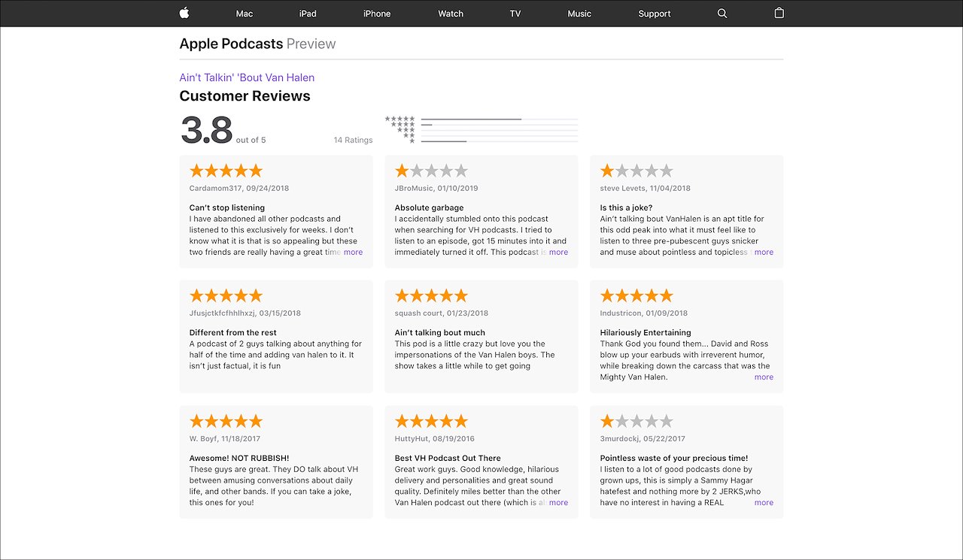Click the byline '3murdockj, 05/22/2017'
This screenshot has width=963, height=560.
click(643, 439)
